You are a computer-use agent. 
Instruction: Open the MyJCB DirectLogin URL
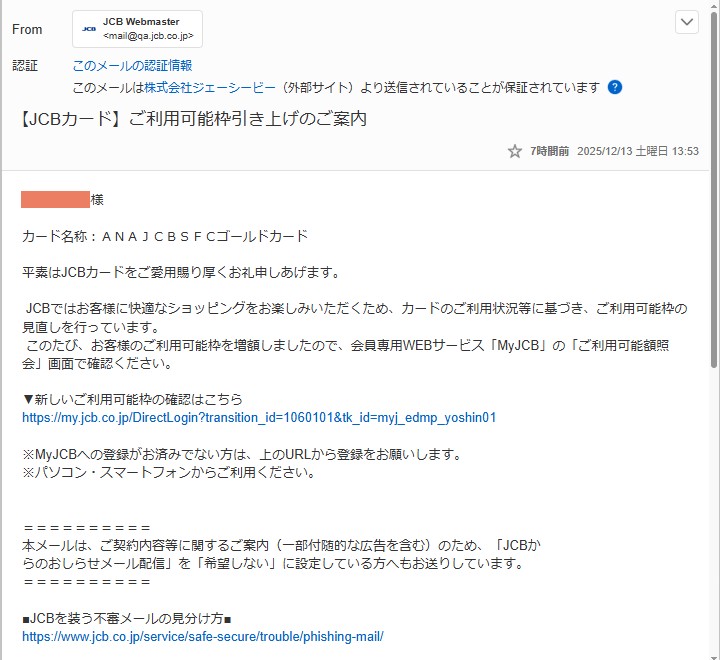point(259,418)
